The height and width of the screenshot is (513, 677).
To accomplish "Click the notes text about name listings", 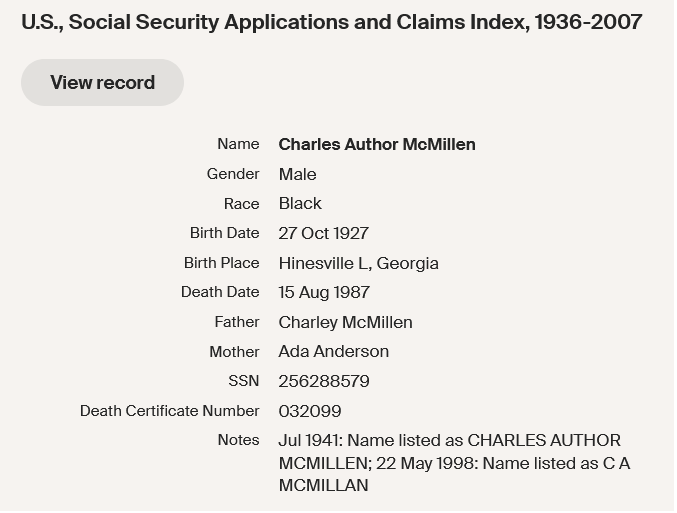I will click(454, 462).
